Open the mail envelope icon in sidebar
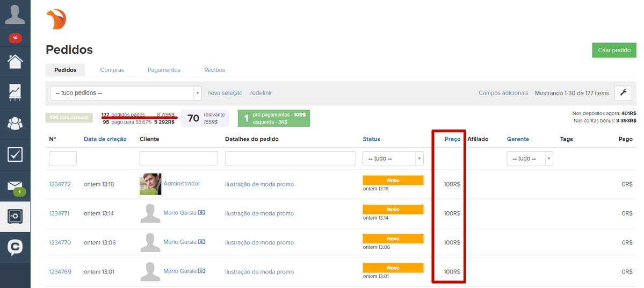The image size is (644, 288). point(15,186)
